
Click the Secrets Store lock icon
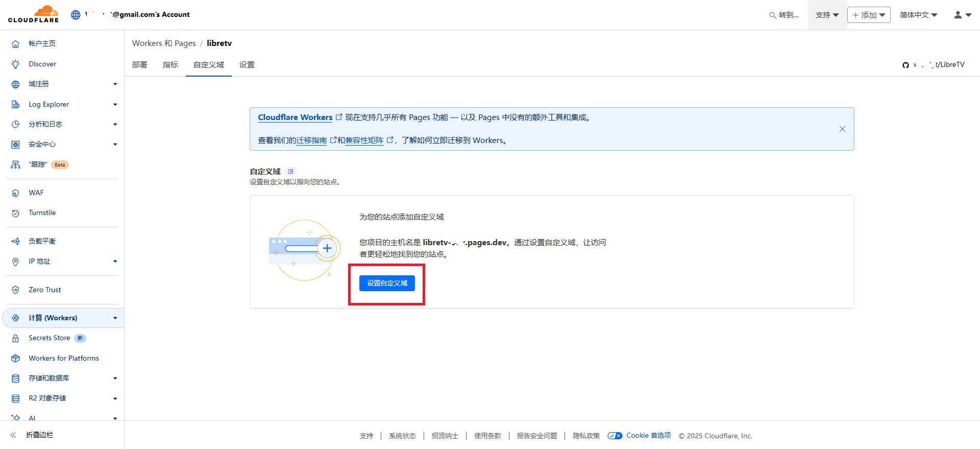16,338
